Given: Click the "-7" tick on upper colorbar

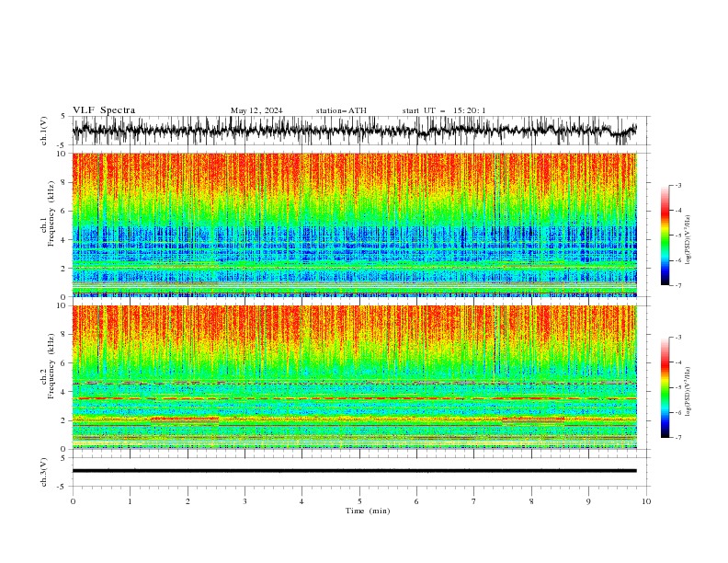Looking at the screenshot, I should coord(678,285).
